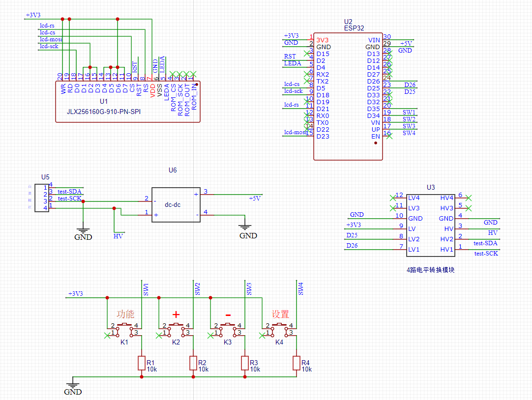
Task: Click +3V3 net label at U3 LV pin
Action: coord(354,225)
